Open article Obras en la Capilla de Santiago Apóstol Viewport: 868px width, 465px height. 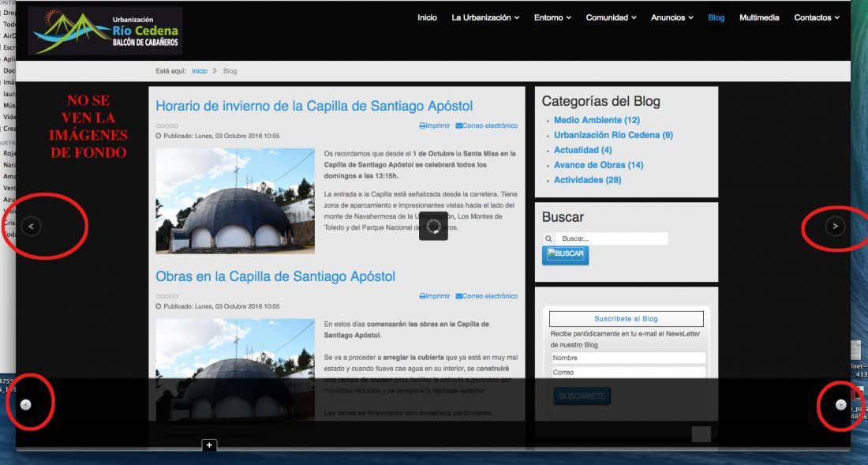click(275, 276)
